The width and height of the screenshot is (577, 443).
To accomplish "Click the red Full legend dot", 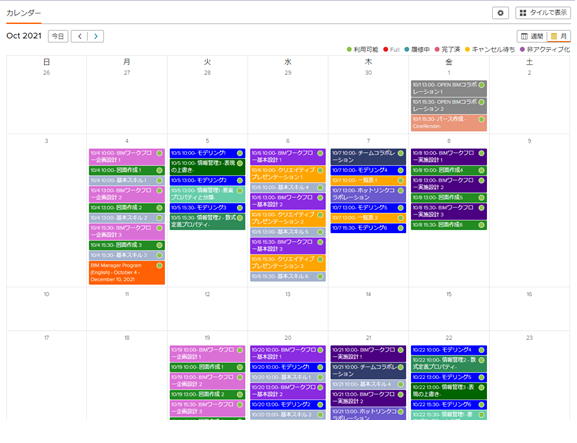I will (386, 49).
